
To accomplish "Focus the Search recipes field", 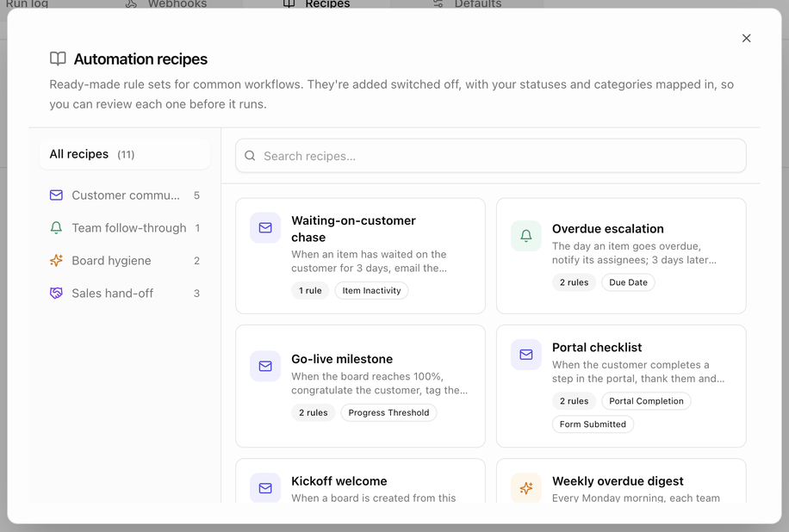I will tap(491, 156).
